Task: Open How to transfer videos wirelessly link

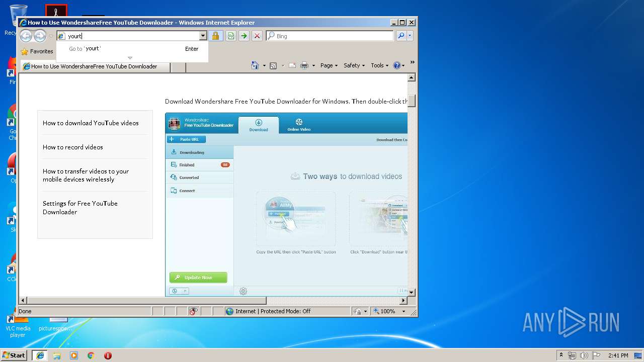Action: (x=86, y=175)
